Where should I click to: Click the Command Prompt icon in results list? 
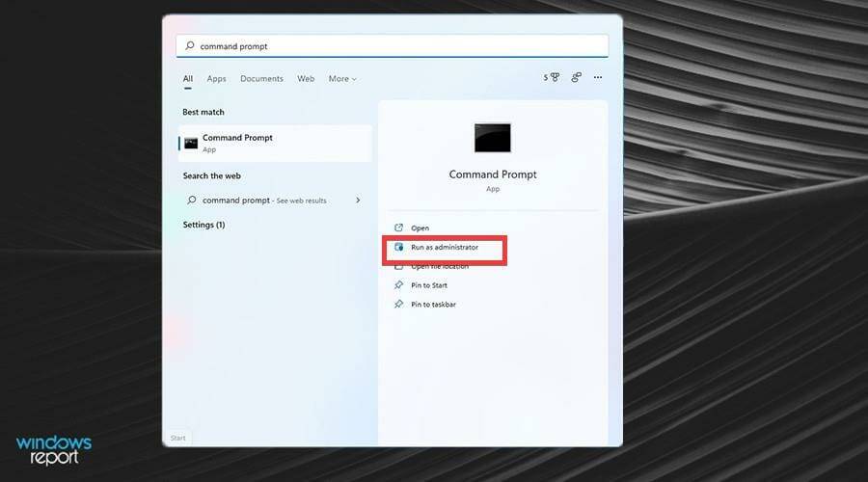[191, 144]
